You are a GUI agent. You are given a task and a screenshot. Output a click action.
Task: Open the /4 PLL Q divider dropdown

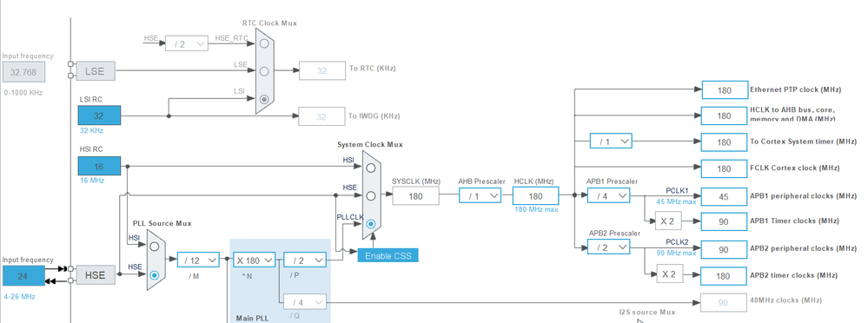click(x=304, y=302)
